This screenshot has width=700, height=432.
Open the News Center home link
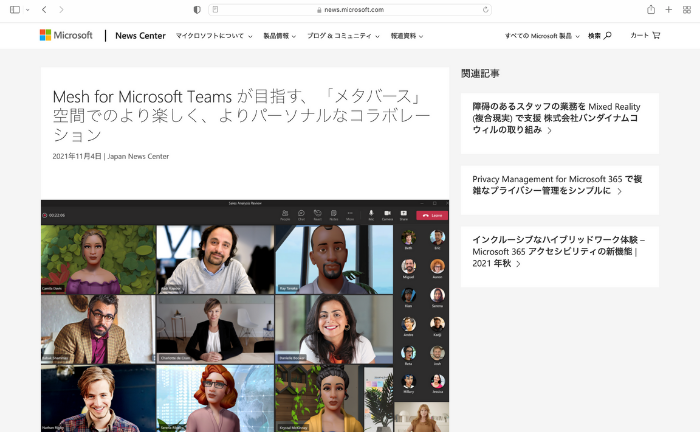pyautogui.click(x=140, y=36)
